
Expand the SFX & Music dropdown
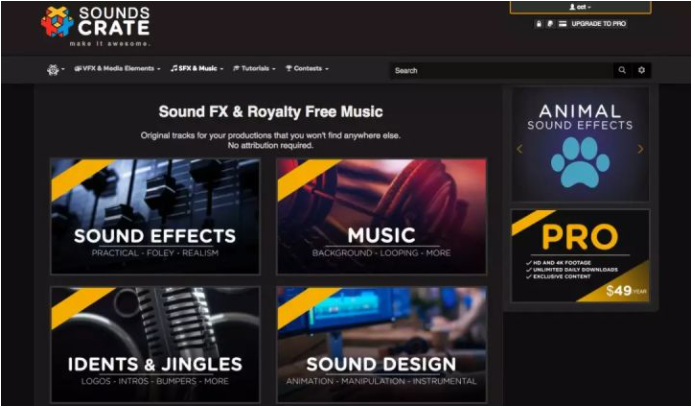[197, 69]
